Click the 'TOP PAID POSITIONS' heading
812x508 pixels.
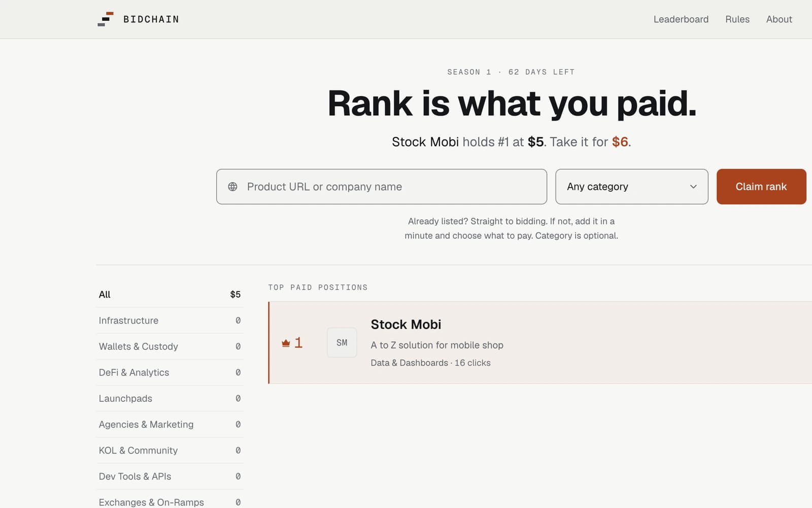(318, 288)
